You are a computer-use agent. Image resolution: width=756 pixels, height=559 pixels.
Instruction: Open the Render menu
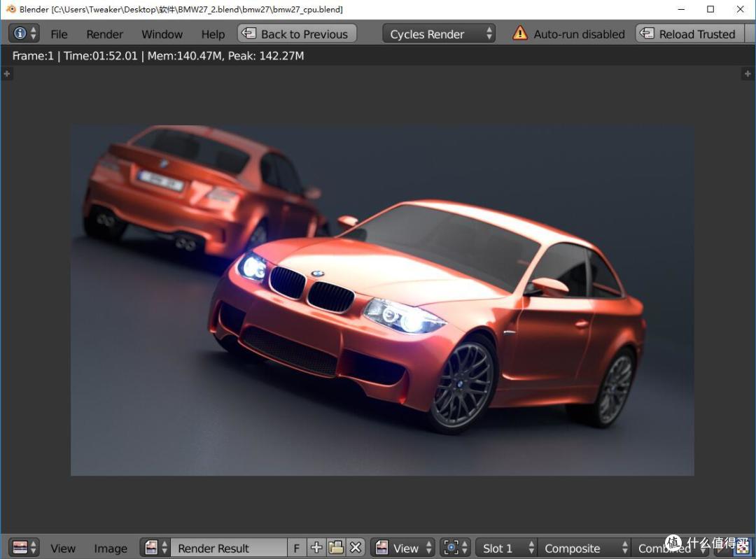click(x=104, y=34)
